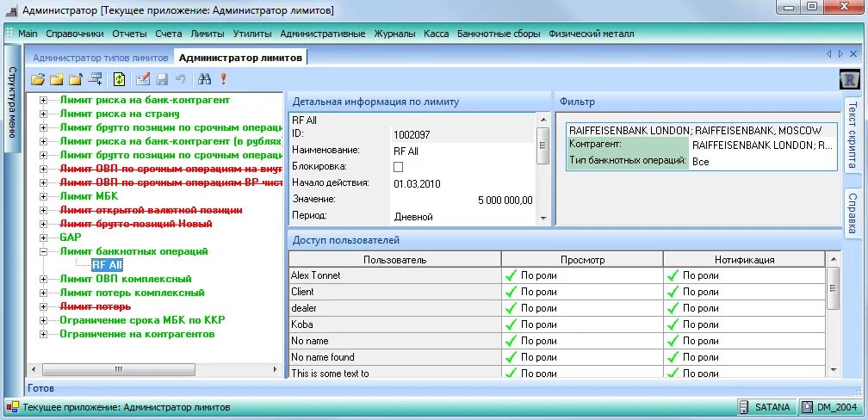Click the application icon in status bar
868x420 pixels.
pos(12,408)
